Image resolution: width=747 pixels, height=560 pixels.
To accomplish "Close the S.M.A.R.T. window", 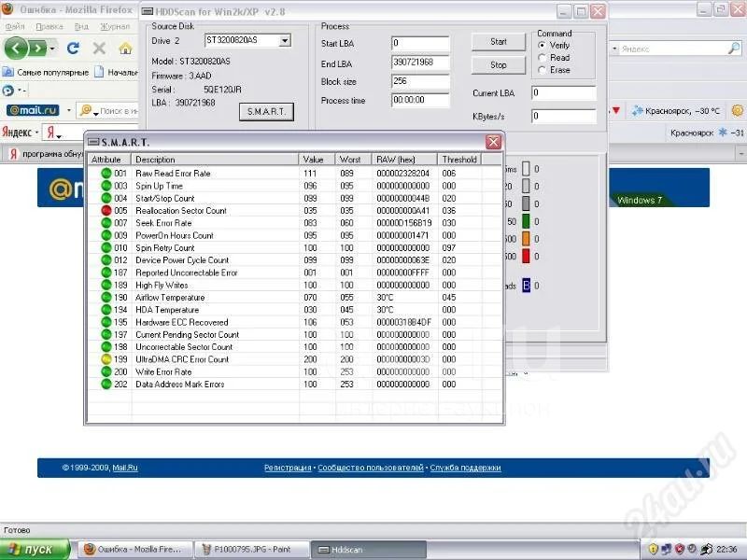I will coord(494,142).
